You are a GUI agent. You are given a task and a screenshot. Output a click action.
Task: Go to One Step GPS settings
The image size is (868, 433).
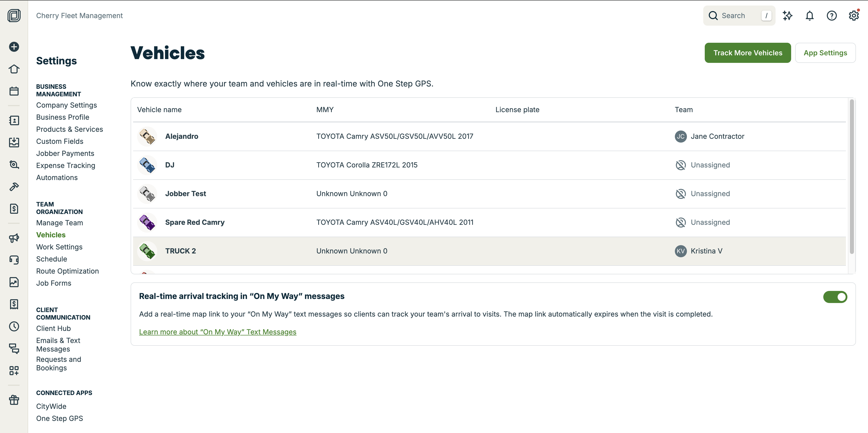pos(60,418)
